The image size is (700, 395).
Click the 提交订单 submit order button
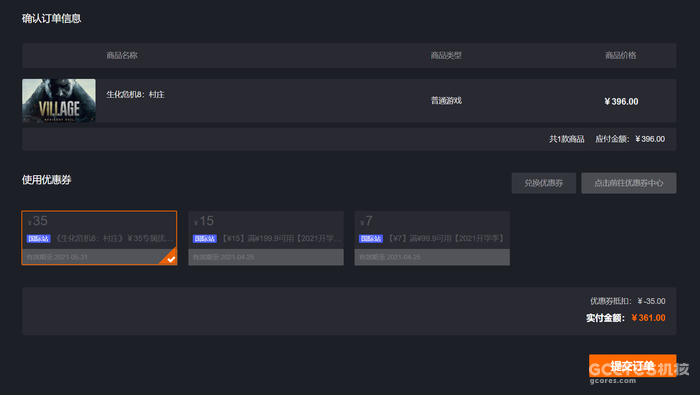click(x=632, y=366)
